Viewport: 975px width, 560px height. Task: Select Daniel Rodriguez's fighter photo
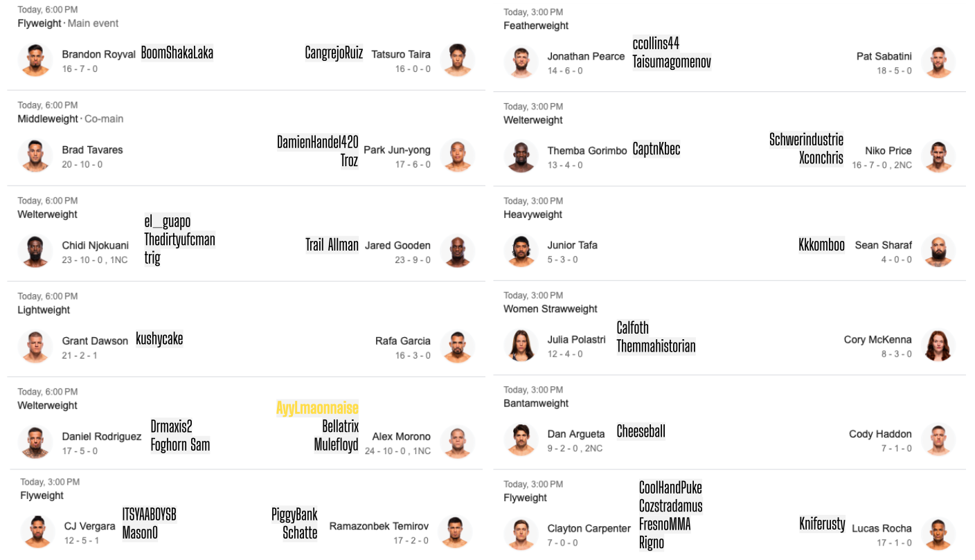pyautogui.click(x=35, y=442)
